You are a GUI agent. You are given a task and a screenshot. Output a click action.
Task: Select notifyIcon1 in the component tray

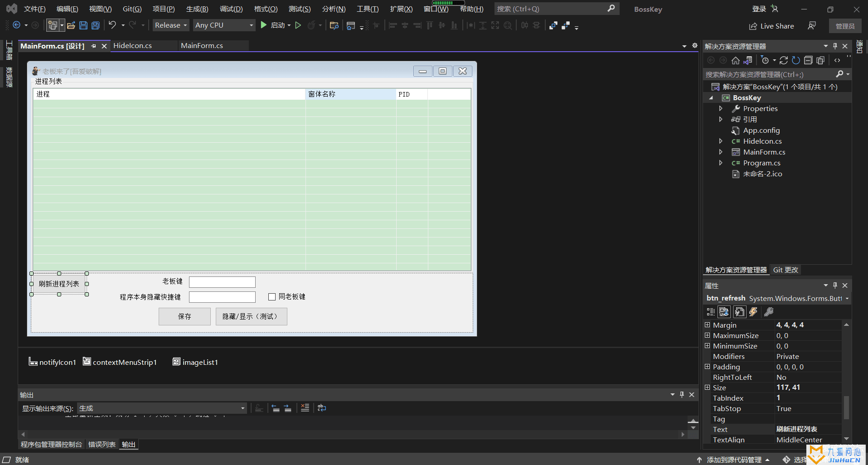52,362
